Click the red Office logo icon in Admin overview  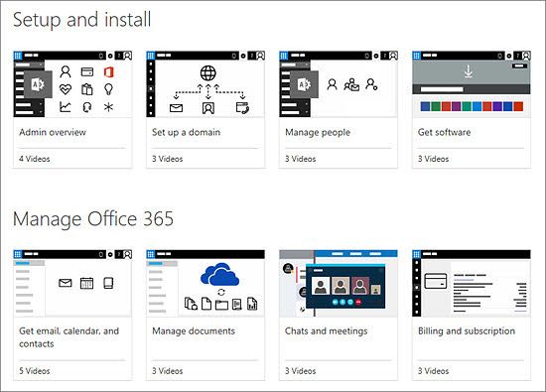click(108, 72)
